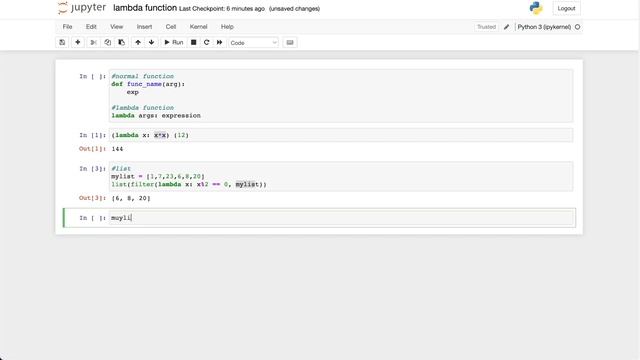The image size is (640, 360).
Task: Click into the first cell with def func_name
Action: [x=341, y=96]
